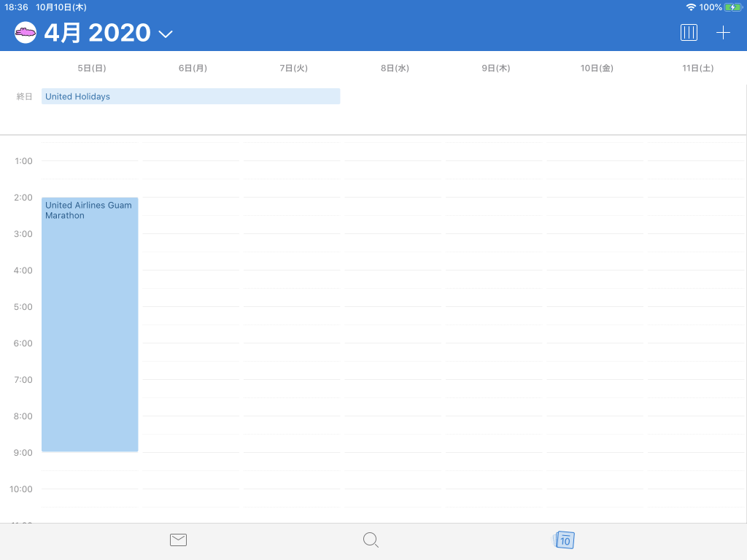This screenshot has width=747, height=560.
Task: Open the Calendar tab icon showing 10
Action: click(x=564, y=540)
